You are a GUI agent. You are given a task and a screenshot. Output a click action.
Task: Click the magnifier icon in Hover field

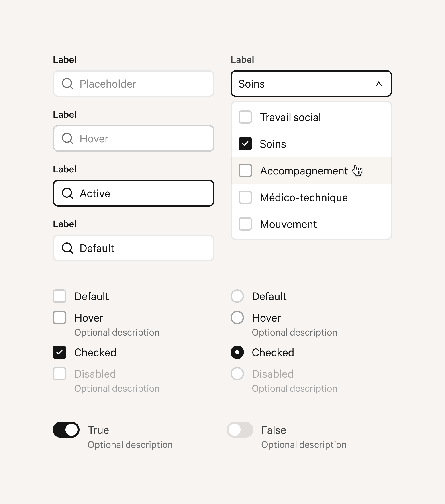point(67,138)
